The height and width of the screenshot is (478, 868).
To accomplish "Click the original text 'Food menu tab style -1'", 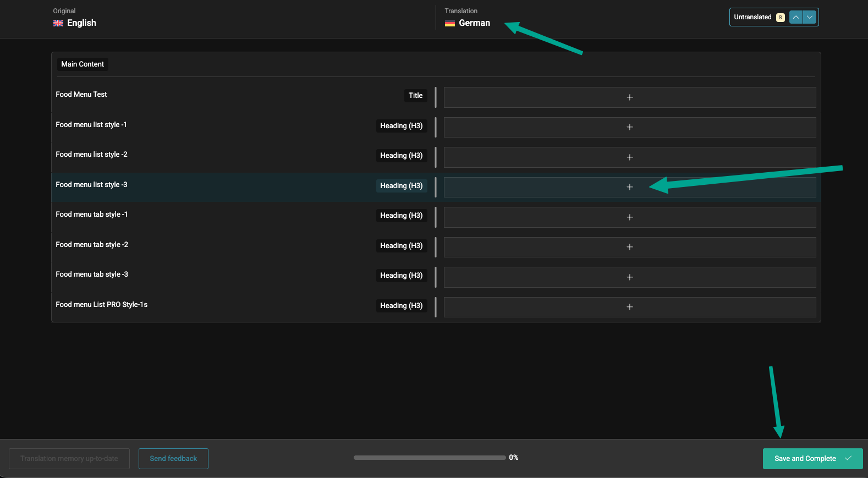I will tap(92, 215).
